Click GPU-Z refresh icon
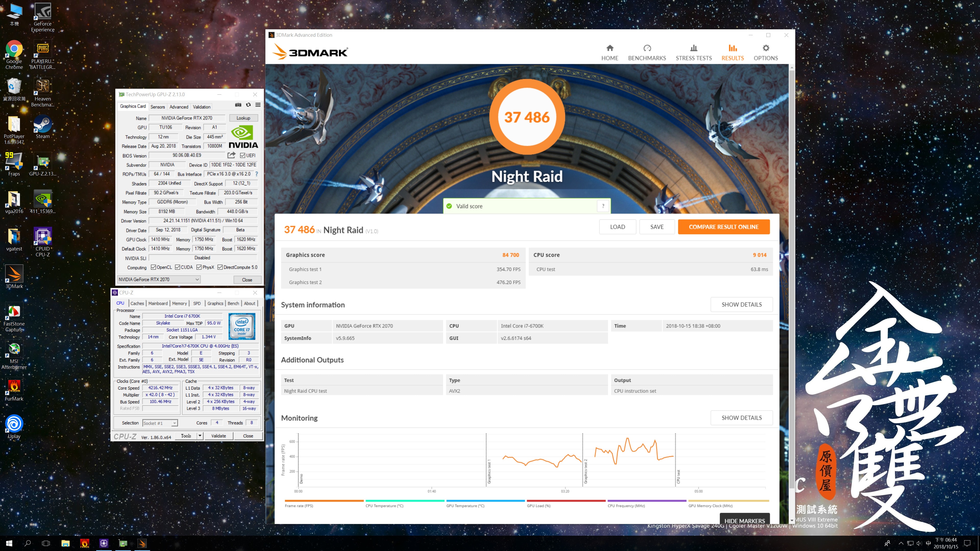Screen dimensions: 980x551 coord(248,105)
